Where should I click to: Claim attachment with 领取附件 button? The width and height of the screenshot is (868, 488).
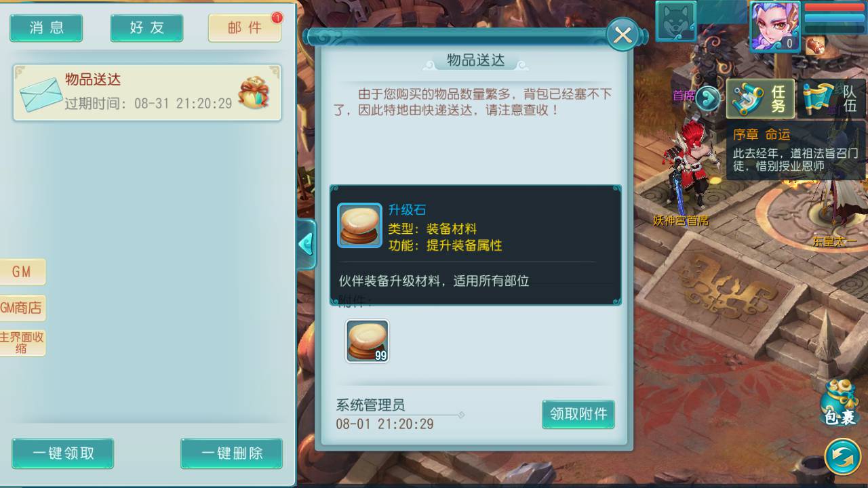pos(578,414)
